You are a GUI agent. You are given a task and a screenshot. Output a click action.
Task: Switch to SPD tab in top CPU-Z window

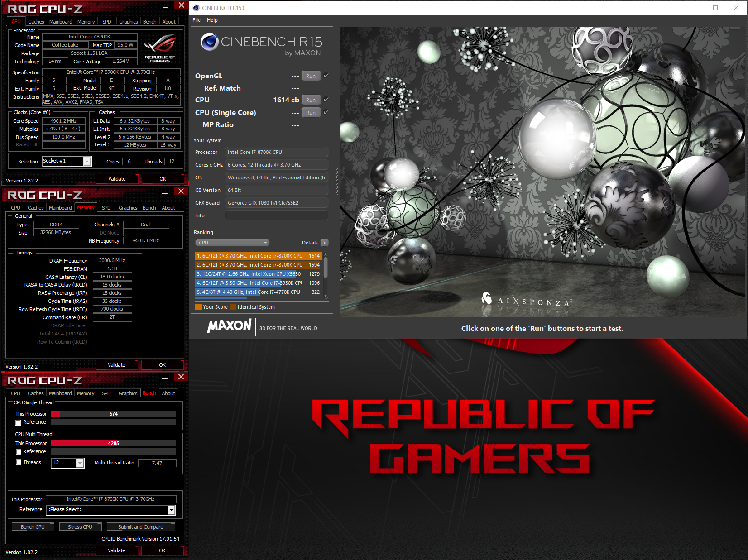107,22
